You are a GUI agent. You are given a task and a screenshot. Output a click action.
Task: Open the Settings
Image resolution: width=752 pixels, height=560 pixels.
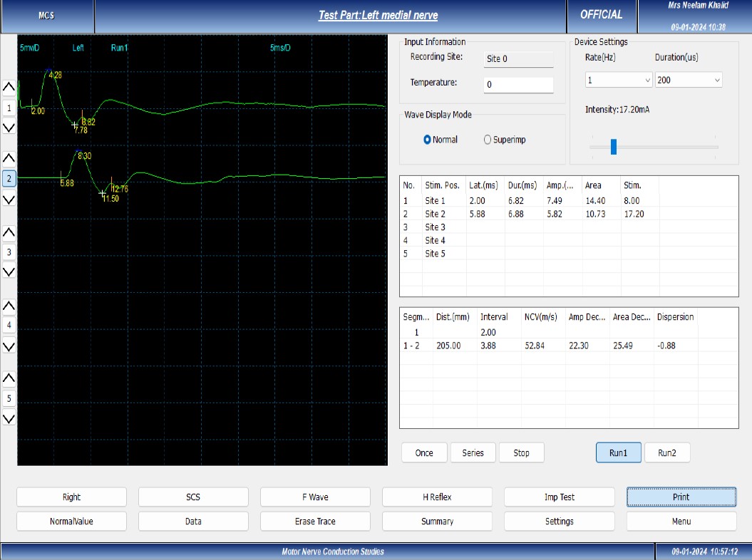560,521
